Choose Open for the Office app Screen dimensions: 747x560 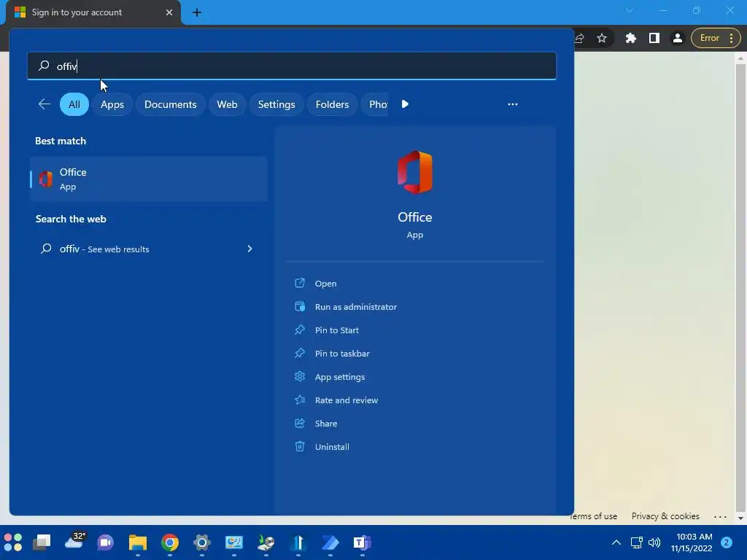pyautogui.click(x=325, y=284)
